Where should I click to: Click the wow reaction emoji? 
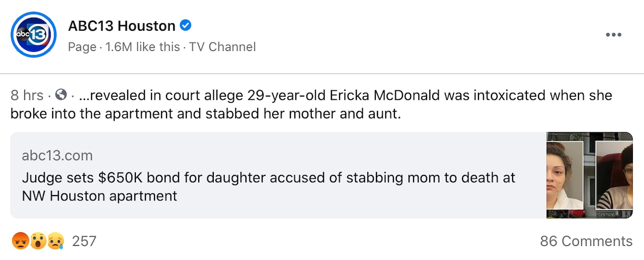pos(38,241)
